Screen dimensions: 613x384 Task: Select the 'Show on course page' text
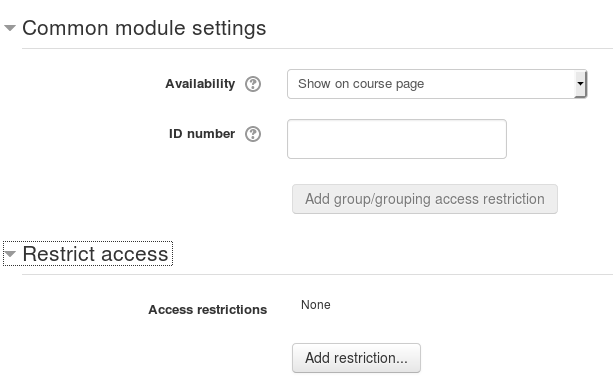point(361,84)
